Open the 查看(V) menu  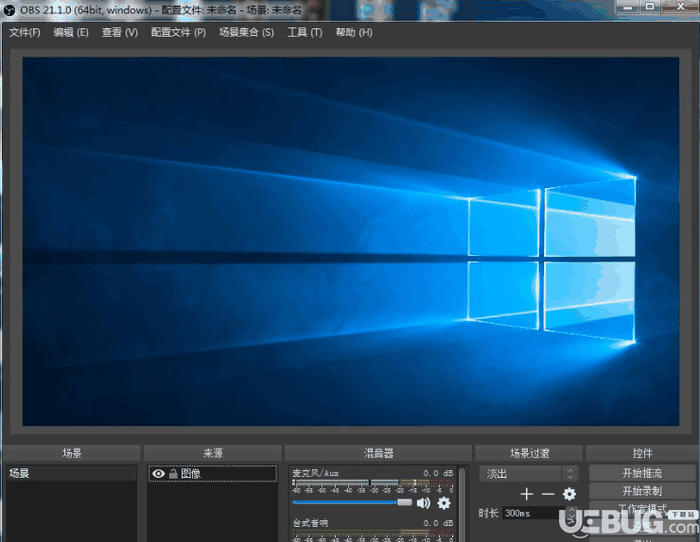[x=120, y=32]
